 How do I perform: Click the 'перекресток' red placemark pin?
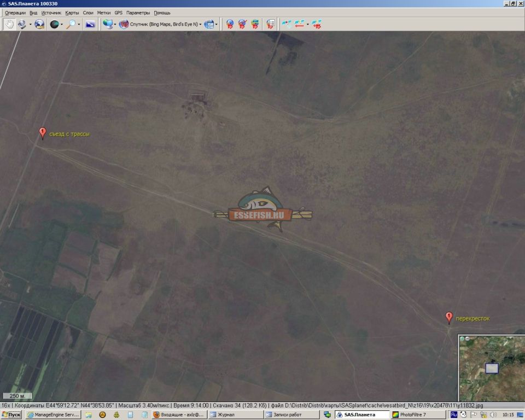pos(449,317)
